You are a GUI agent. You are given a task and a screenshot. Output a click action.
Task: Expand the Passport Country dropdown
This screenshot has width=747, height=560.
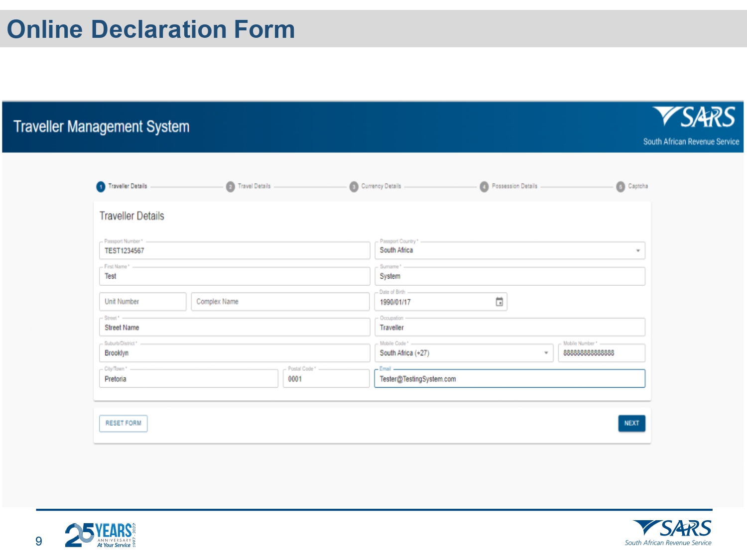(x=637, y=250)
